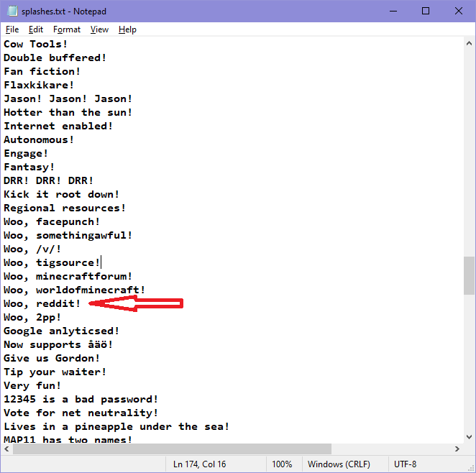The width and height of the screenshot is (476, 473).
Task: Click the horizontal scrollbar thumb
Action: (172, 449)
